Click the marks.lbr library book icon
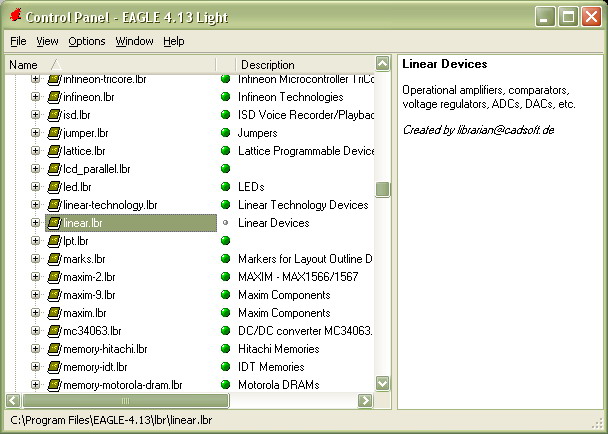The image size is (608, 434). [54, 259]
